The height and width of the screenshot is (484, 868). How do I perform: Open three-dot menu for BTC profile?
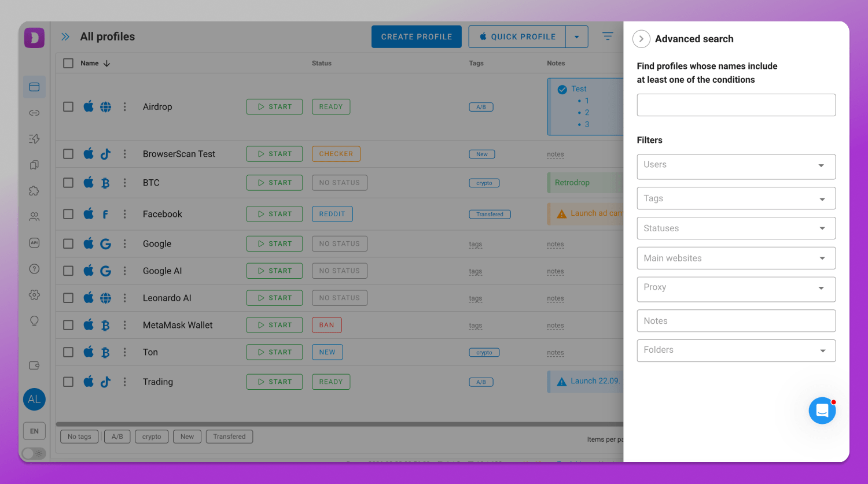(124, 183)
